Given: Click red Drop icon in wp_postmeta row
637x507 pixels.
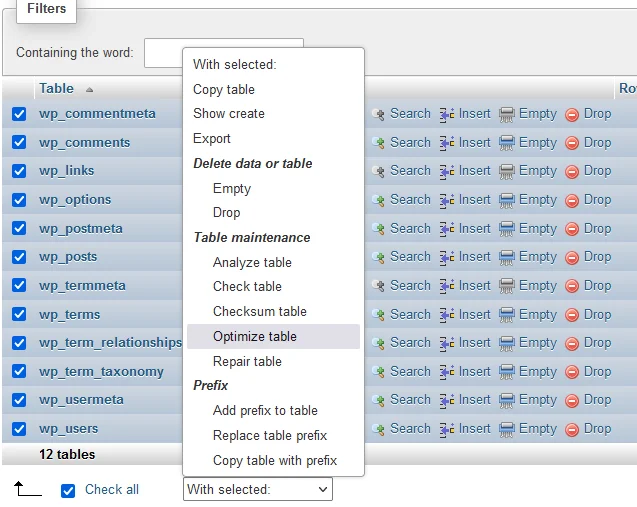Looking at the screenshot, I should [x=572, y=230].
